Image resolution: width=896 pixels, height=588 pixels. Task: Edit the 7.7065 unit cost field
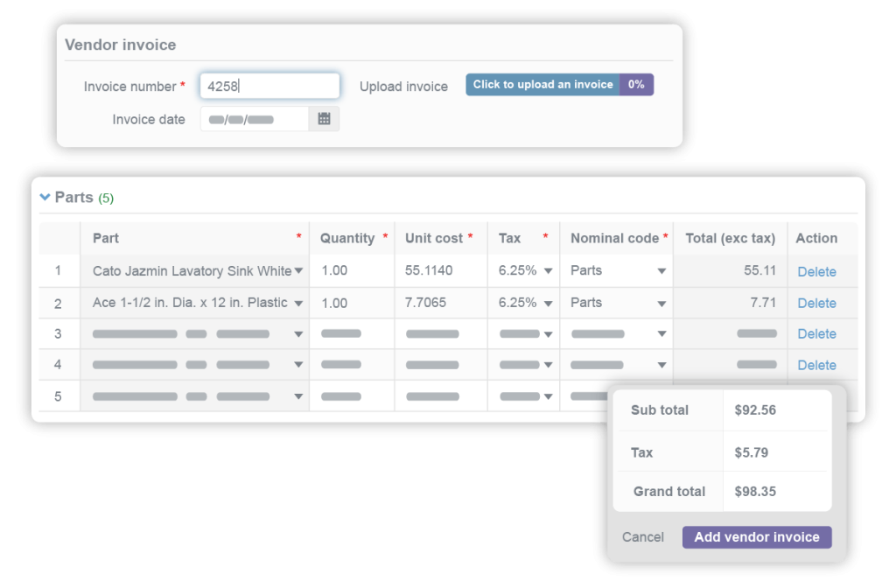point(441,303)
